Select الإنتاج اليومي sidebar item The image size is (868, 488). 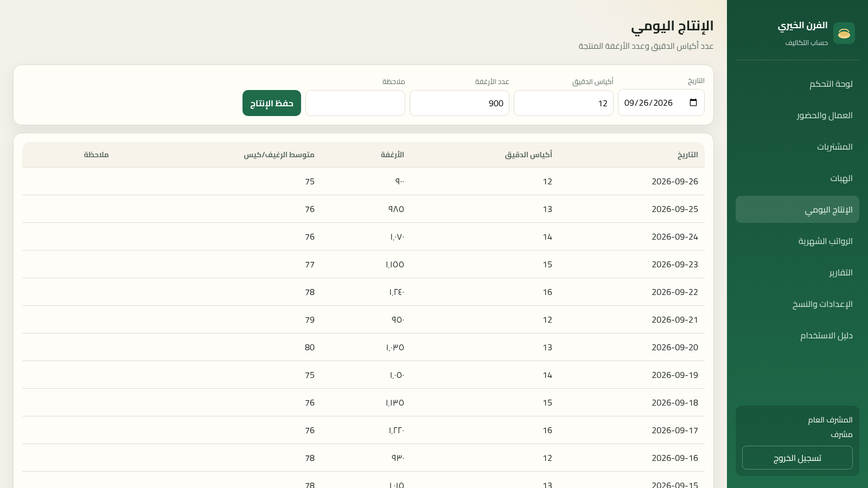pyautogui.click(x=797, y=209)
